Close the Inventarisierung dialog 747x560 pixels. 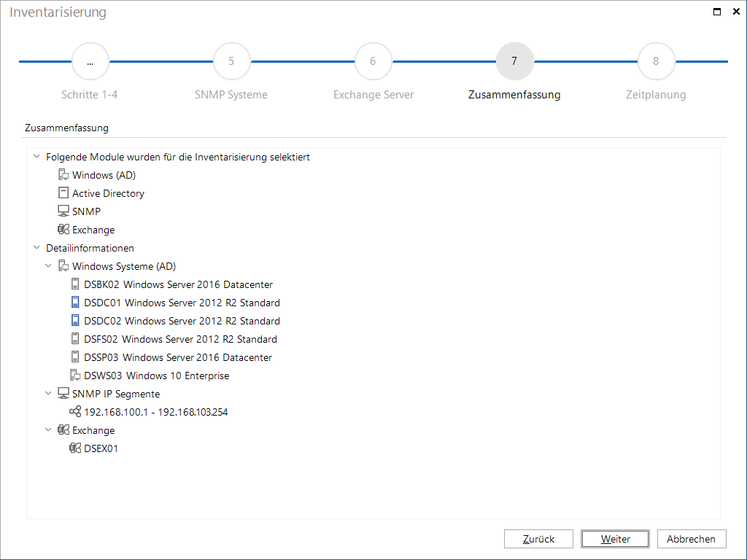click(x=736, y=12)
